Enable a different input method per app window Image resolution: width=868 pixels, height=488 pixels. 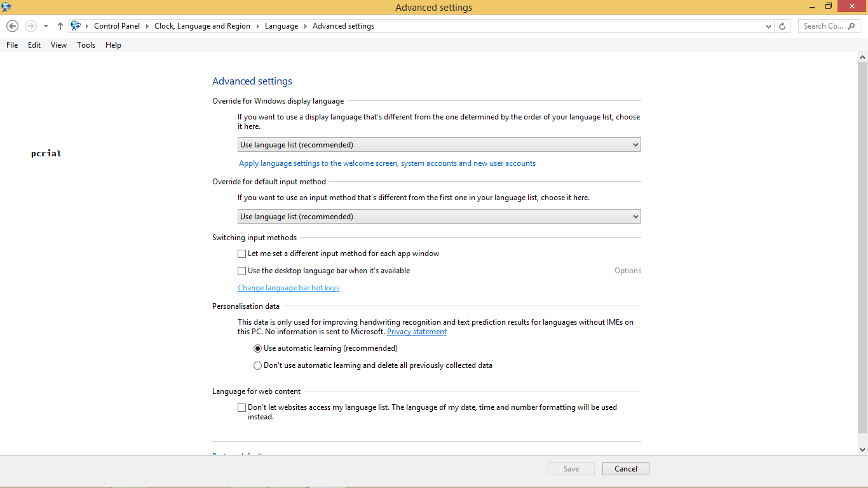241,254
